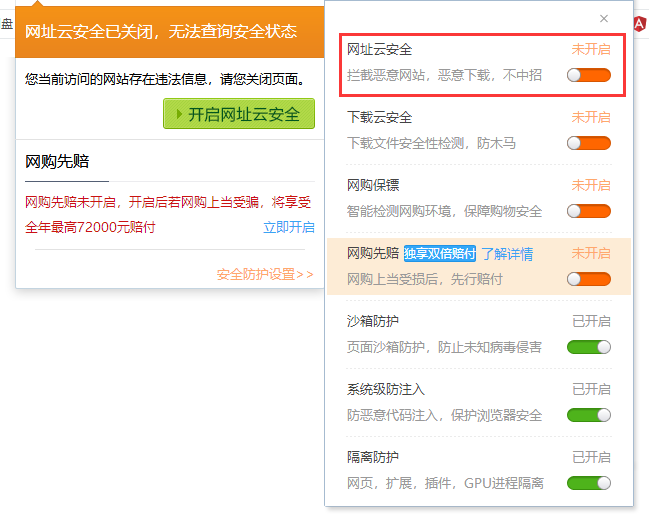
Task: Enable the 网购先赔 toggle switch
Action: (x=588, y=279)
